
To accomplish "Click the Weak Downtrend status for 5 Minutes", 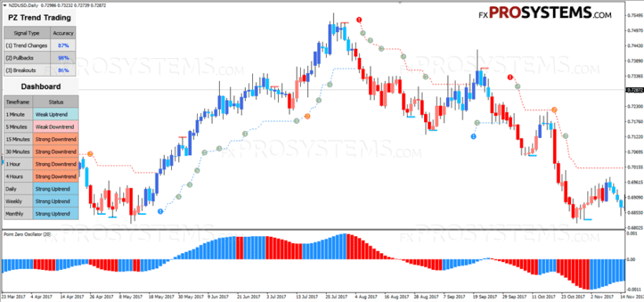I will click(x=55, y=127).
